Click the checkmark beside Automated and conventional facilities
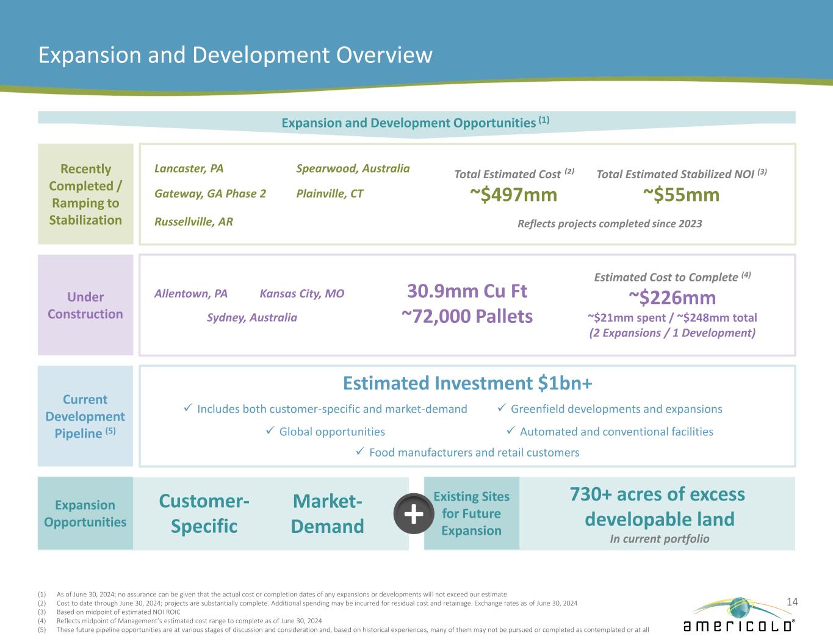 (511, 432)
